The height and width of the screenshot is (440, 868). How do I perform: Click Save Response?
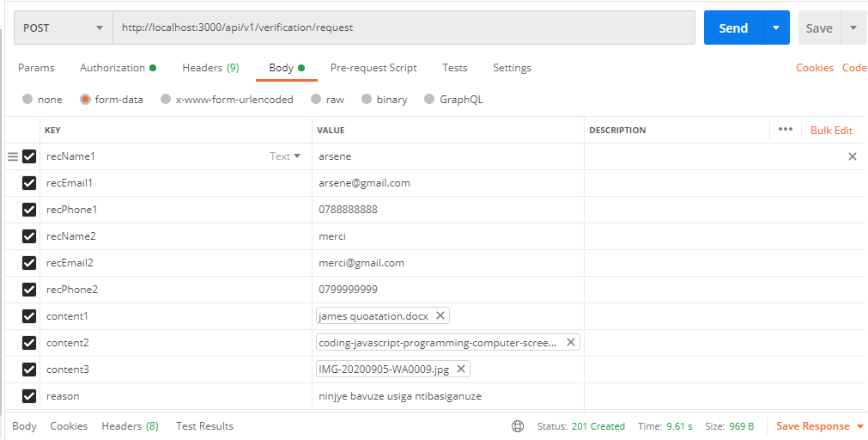coord(813,426)
